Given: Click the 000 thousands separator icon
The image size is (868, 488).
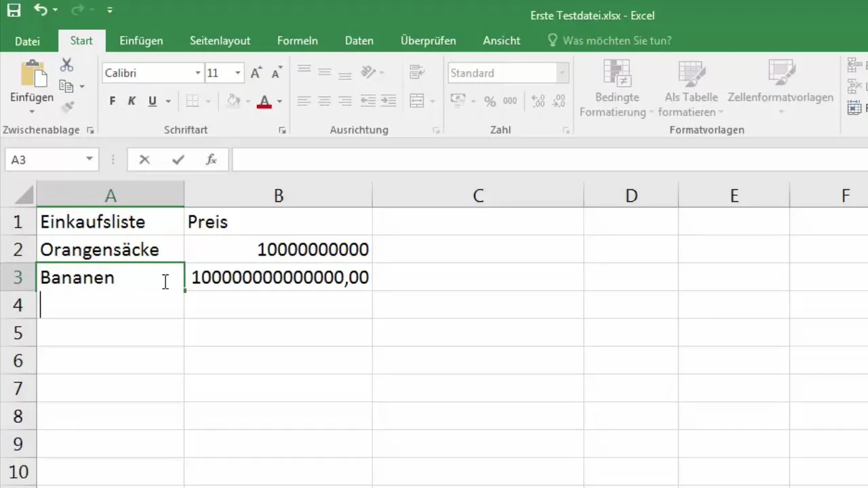Looking at the screenshot, I should point(510,101).
